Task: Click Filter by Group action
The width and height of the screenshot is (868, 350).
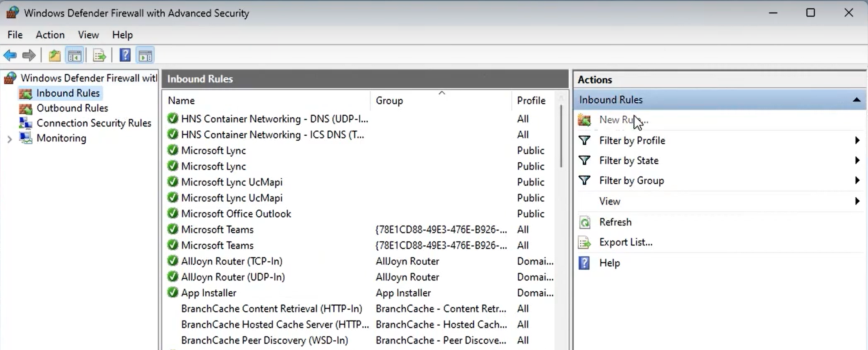Action: tap(631, 181)
